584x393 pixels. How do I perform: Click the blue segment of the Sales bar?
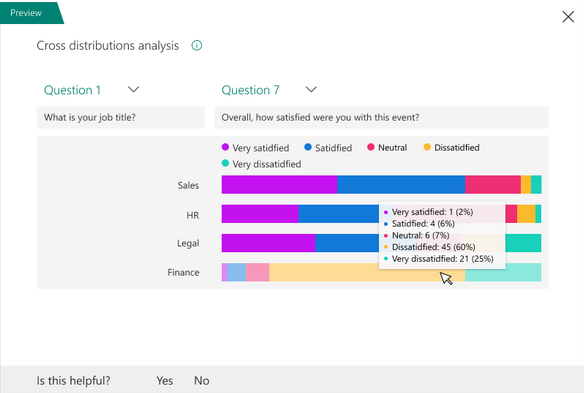click(401, 184)
